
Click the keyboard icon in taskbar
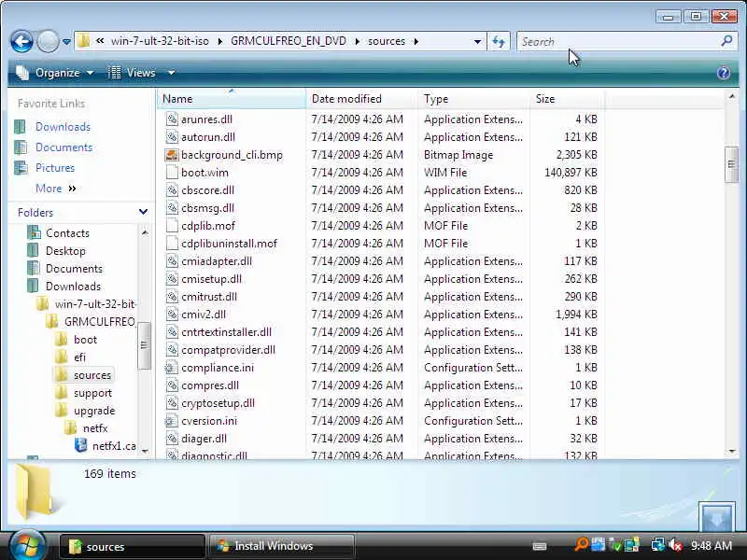(540, 546)
